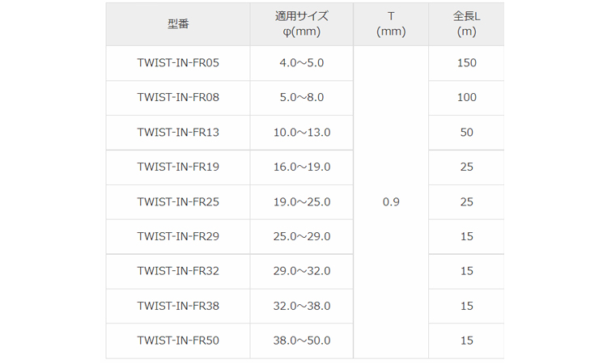Viewport: 607px width, 364px height.
Task: Select the TWIST-IN-FR08 model cell
Action: click(x=178, y=98)
